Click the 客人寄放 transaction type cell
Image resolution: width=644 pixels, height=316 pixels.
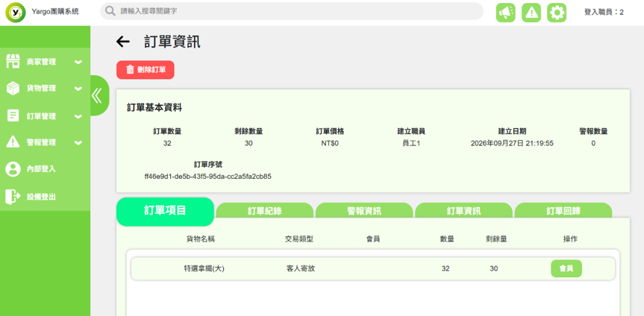[x=301, y=269]
